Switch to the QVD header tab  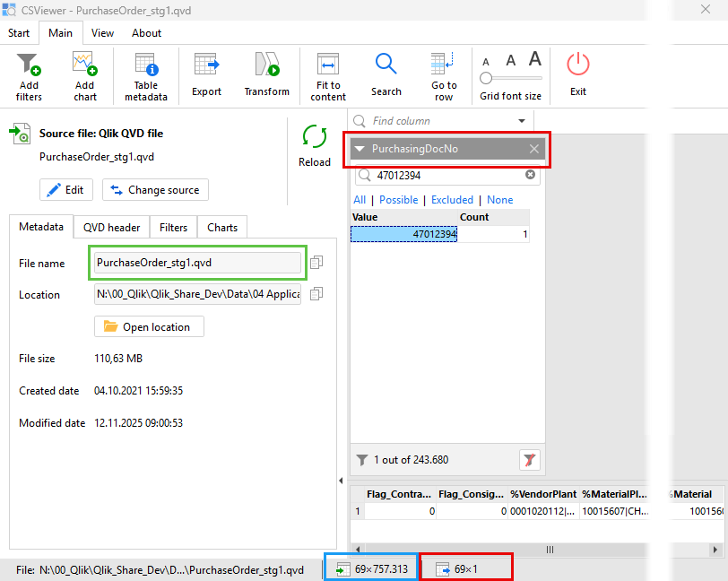click(x=111, y=228)
